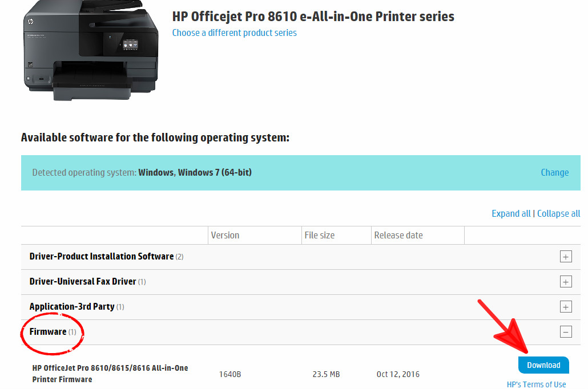This screenshot has height=389, width=588.
Task: Click Expand all link
Action: pos(511,214)
